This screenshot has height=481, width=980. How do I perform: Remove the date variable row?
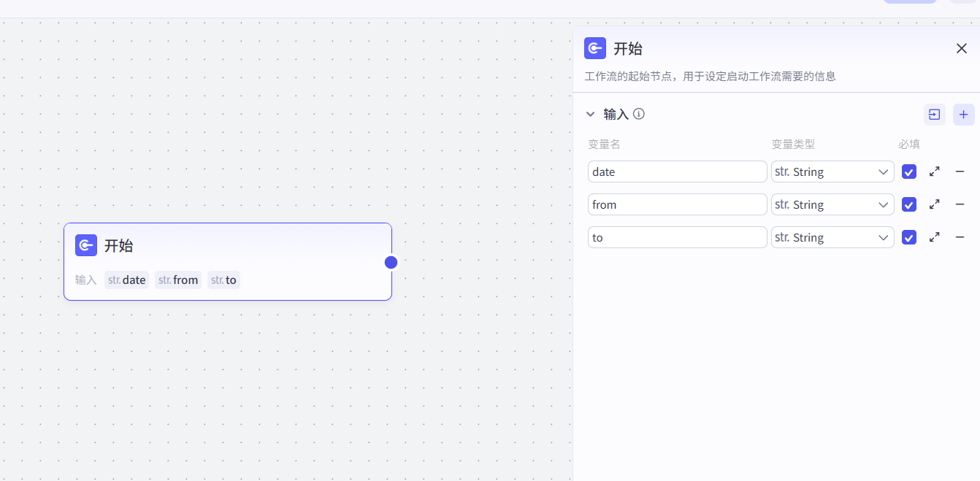point(960,172)
